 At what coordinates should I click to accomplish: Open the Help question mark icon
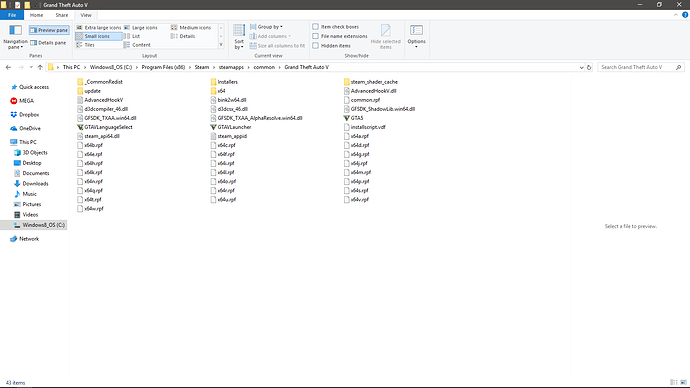tap(685, 15)
